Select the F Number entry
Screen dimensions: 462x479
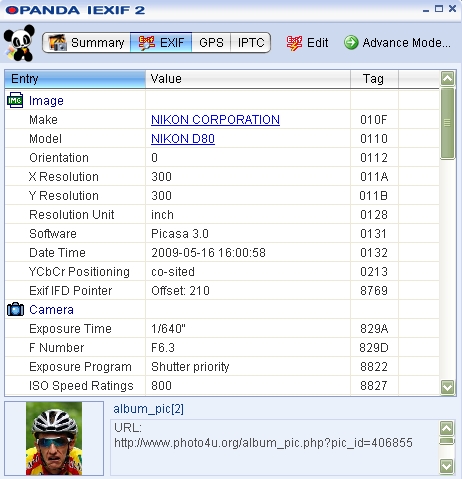[x=57, y=348]
